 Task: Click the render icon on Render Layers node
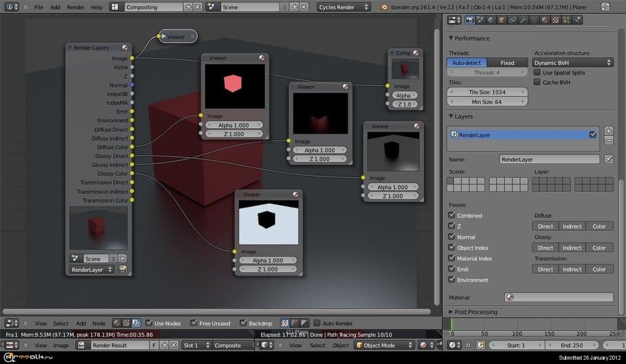tap(122, 270)
